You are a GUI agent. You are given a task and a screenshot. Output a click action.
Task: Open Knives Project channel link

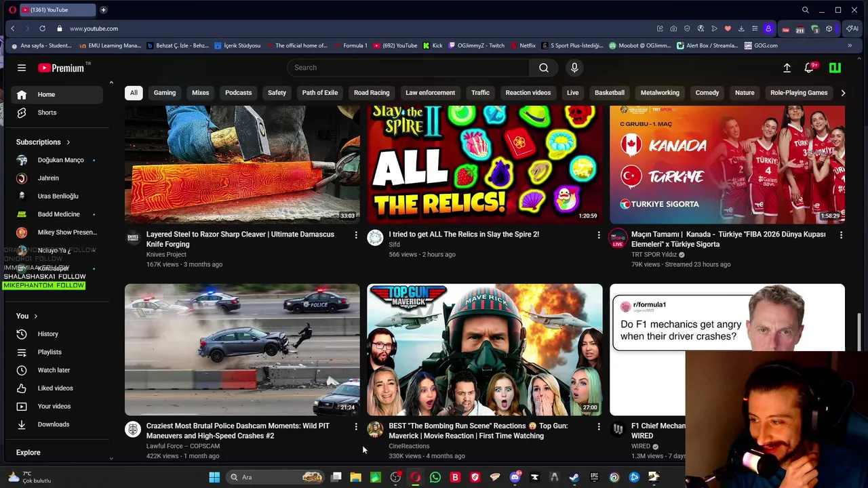pyautogui.click(x=166, y=254)
